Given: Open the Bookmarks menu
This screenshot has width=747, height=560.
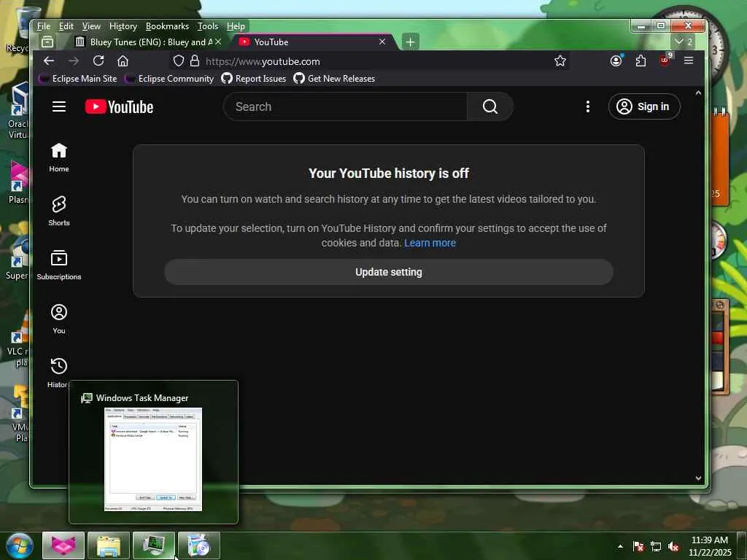Looking at the screenshot, I should click(167, 26).
